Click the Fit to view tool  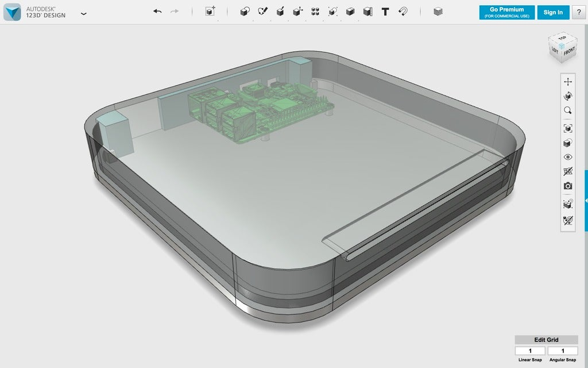[x=568, y=128]
